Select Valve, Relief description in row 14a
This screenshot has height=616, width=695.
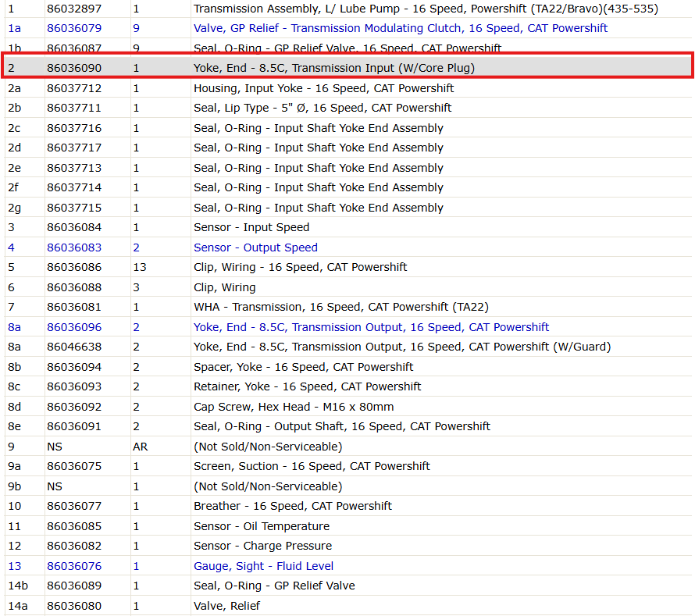(x=226, y=606)
